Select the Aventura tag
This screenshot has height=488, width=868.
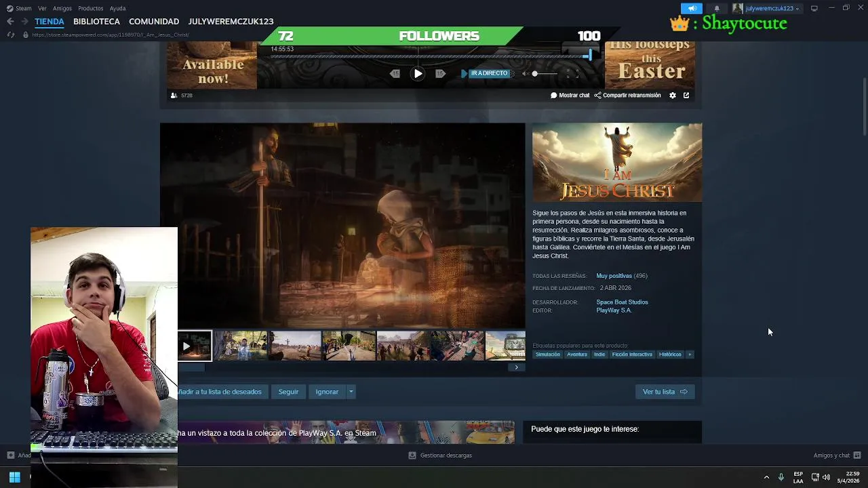pos(577,354)
